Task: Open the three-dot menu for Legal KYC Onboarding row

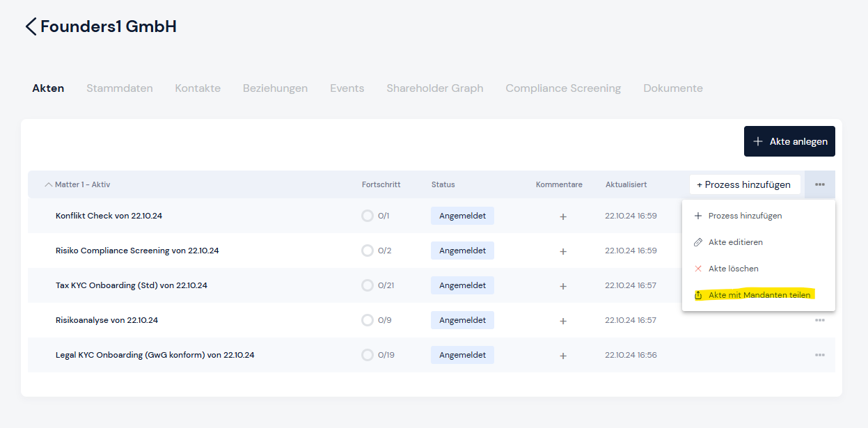Action: pos(820,355)
